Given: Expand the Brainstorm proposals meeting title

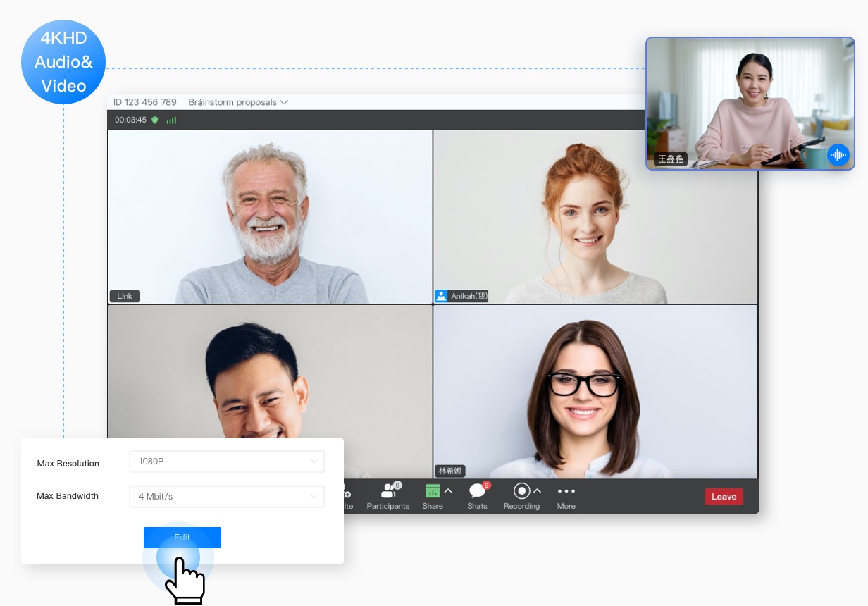Looking at the screenshot, I should point(238,102).
